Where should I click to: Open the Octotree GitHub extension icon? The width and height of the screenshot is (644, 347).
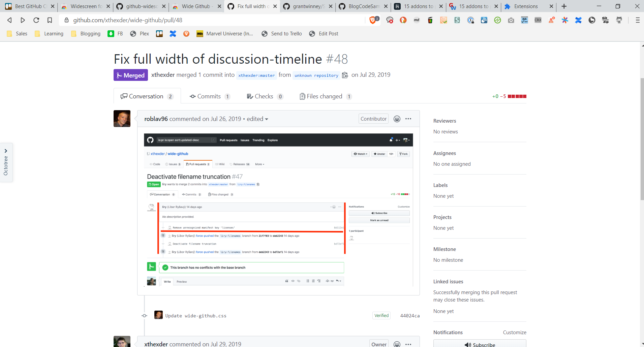click(619, 20)
